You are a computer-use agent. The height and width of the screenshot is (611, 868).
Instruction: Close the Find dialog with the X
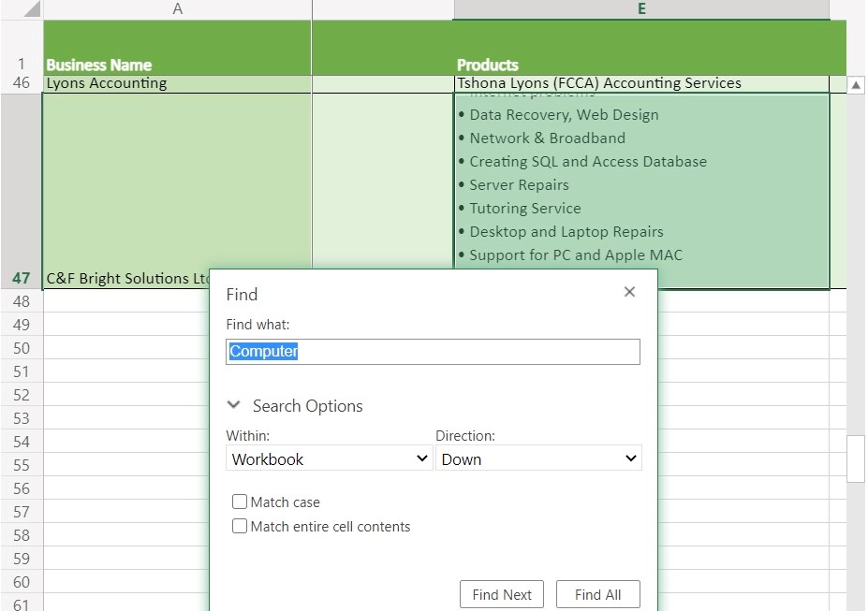(x=629, y=292)
